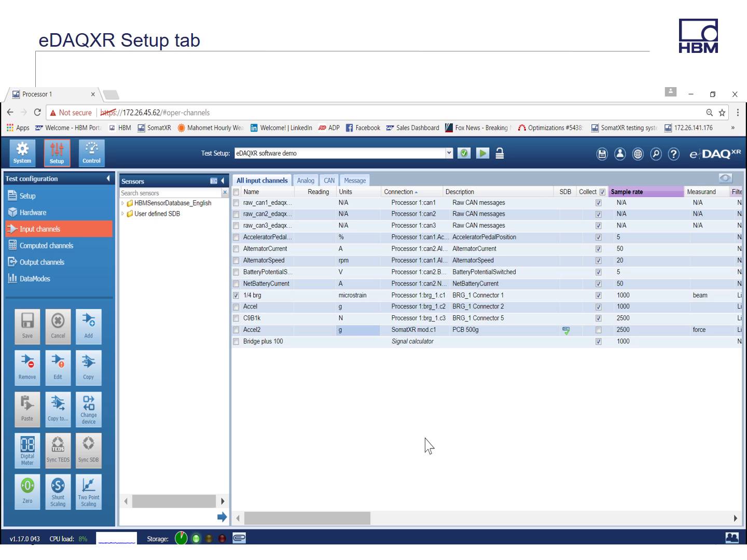The image size is (747, 560).
Task: Open Setup item in Test configuration
Action: (x=59, y=196)
